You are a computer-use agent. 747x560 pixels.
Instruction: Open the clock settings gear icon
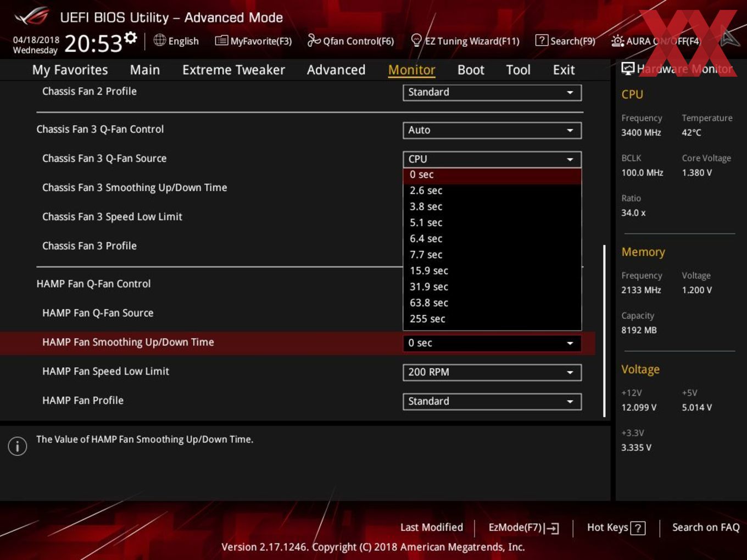click(x=130, y=37)
